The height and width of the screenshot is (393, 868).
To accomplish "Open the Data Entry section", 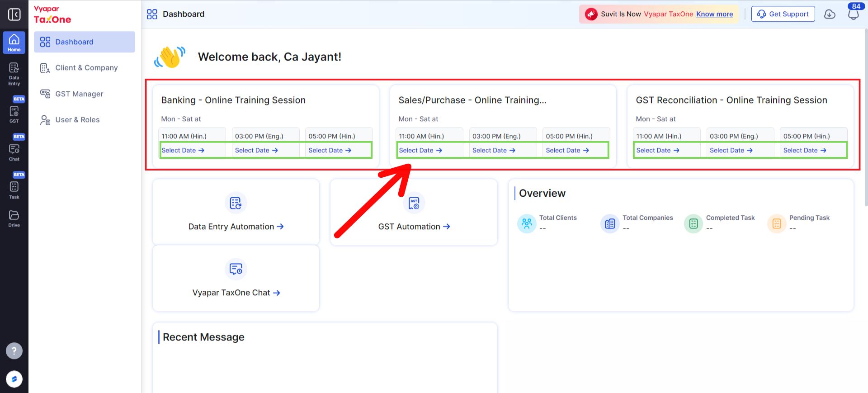I will pos(14,74).
